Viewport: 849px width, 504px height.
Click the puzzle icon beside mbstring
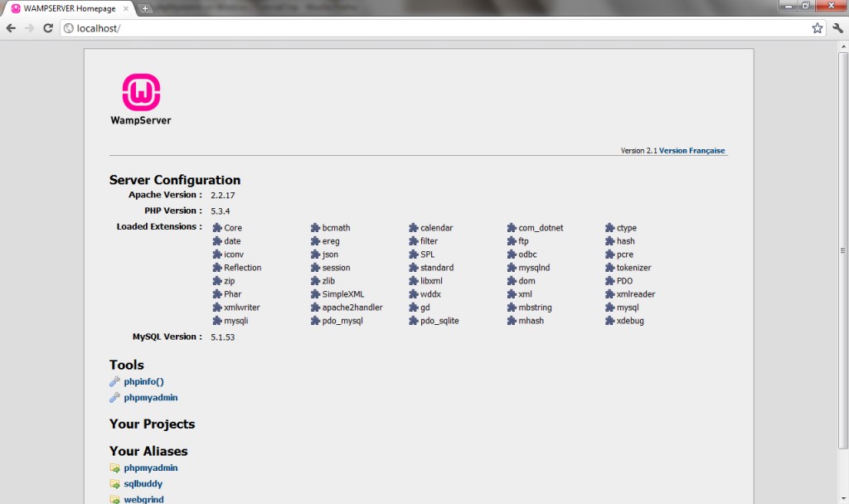pyautogui.click(x=512, y=307)
